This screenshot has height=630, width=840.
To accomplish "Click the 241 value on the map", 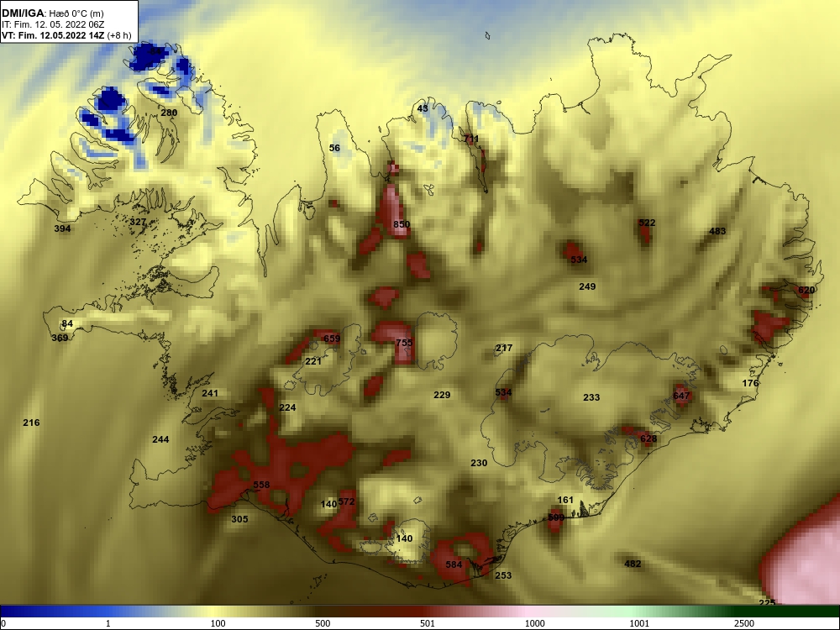I will pyautogui.click(x=210, y=393).
